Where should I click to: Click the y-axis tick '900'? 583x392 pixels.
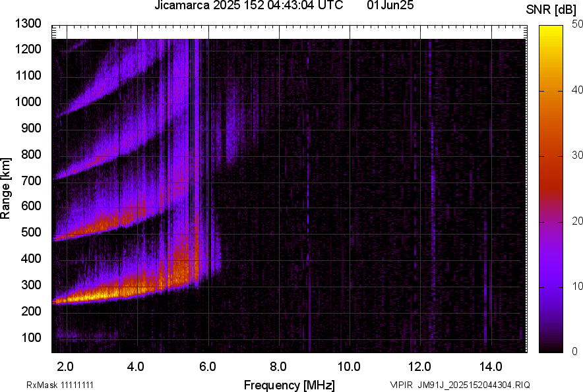click(x=31, y=128)
